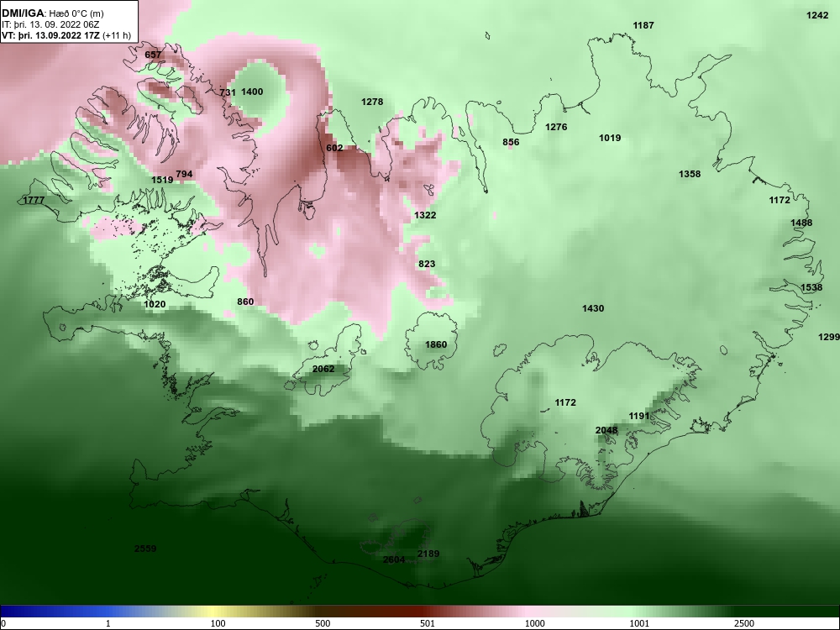Click the 2604 height label
This screenshot has width=840, height=630.
(394, 559)
